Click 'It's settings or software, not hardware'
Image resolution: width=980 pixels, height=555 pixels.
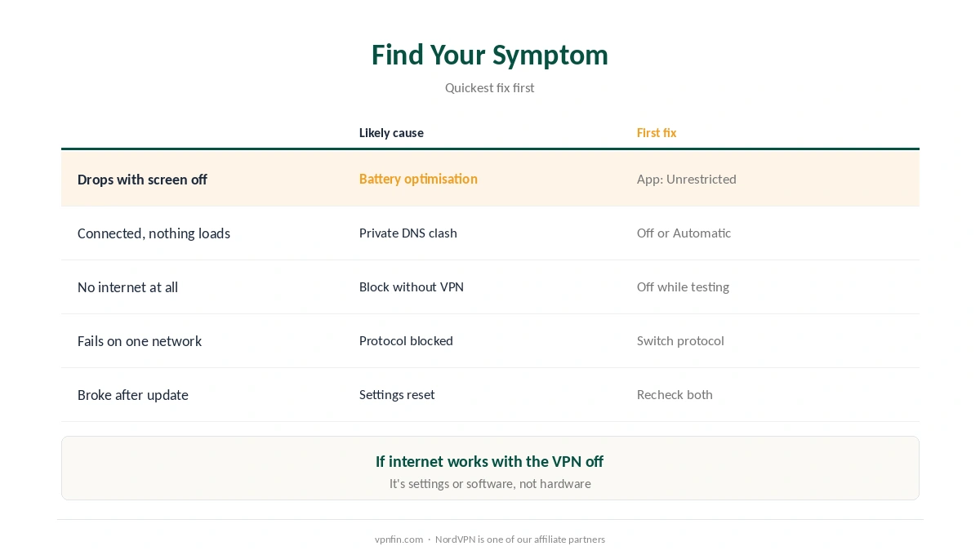click(x=490, y=483)
